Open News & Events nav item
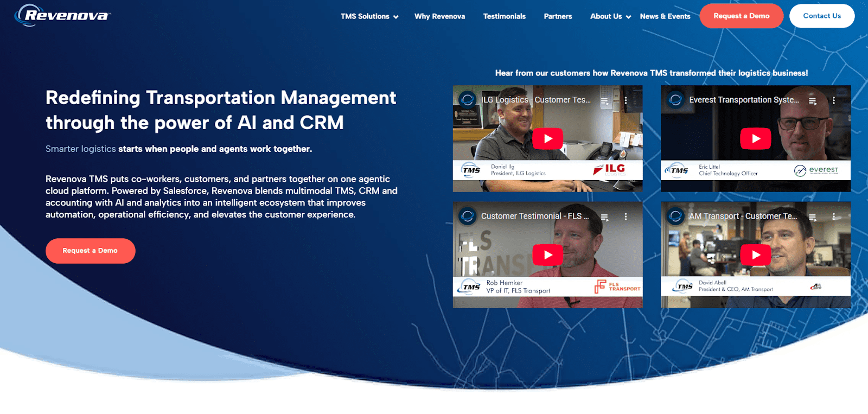The image size is (868, 414). click(665, 16)
